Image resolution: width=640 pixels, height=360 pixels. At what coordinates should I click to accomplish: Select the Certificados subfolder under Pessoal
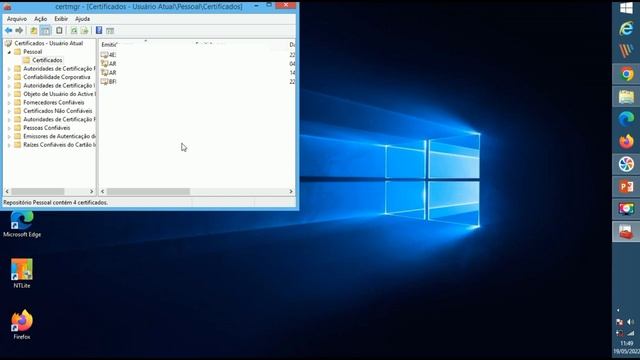pos(47,60)
